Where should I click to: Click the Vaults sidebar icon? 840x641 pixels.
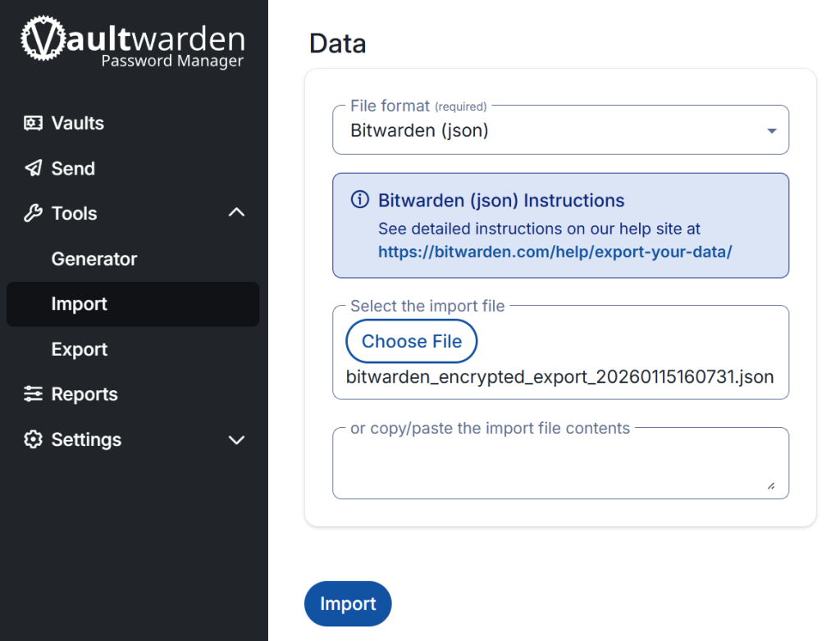click(33, 123)
